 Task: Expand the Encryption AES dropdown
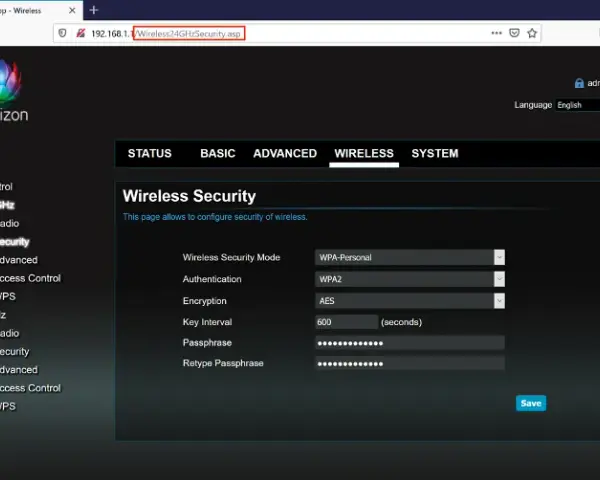[410, 301]
